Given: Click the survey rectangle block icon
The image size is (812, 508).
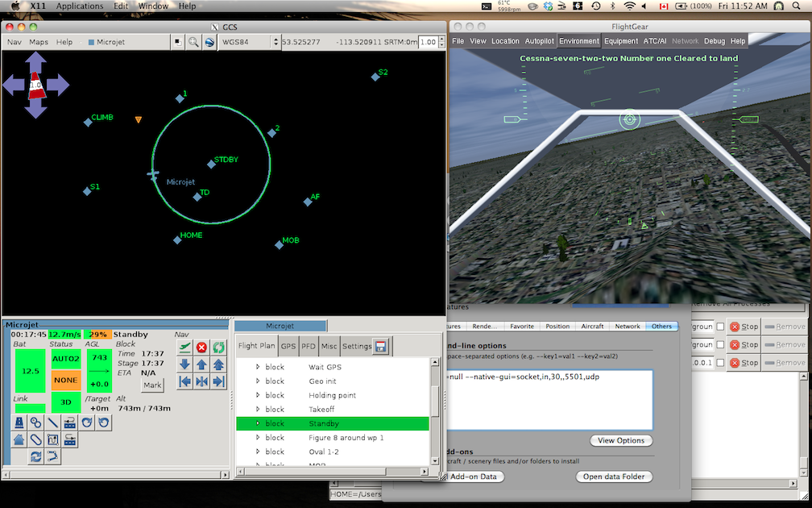Looking at the screenshot, I should pos(53,440).
